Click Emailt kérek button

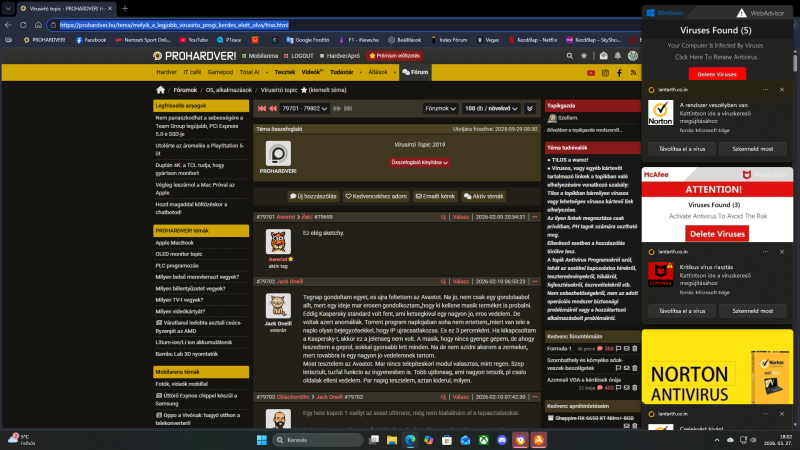coord(435,196)
